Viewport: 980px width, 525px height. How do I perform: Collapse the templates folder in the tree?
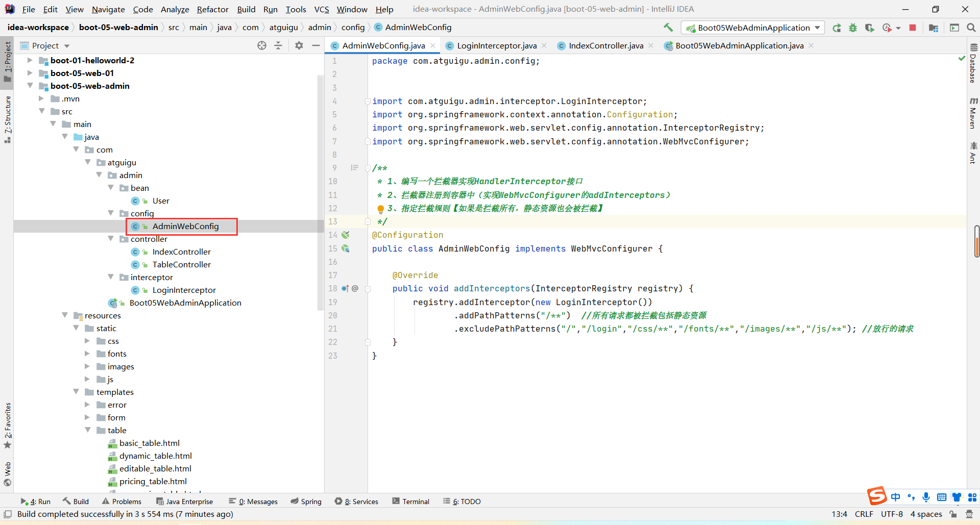coord(76,392)
